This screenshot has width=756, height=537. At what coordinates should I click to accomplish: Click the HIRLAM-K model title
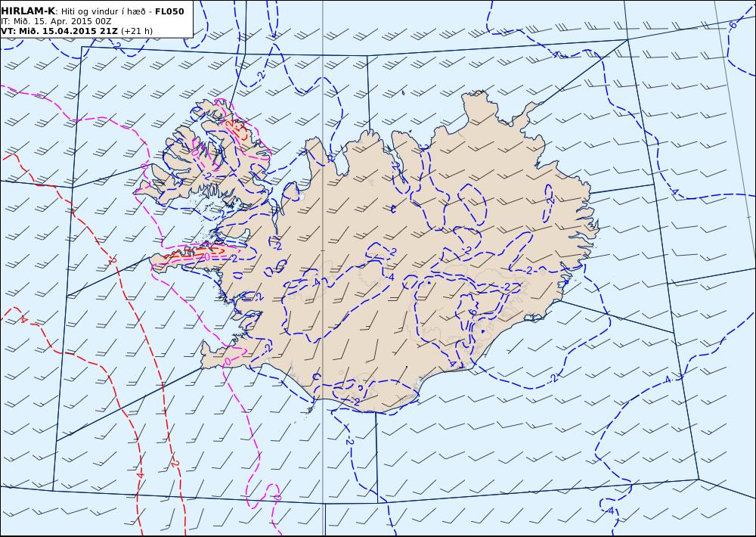[28, 11]
